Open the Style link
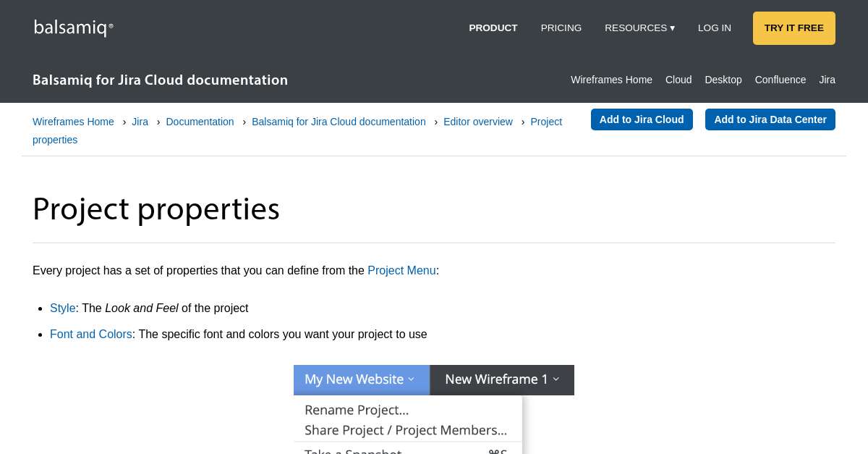This screenshot has height=454, width=868. click(62, 308)
